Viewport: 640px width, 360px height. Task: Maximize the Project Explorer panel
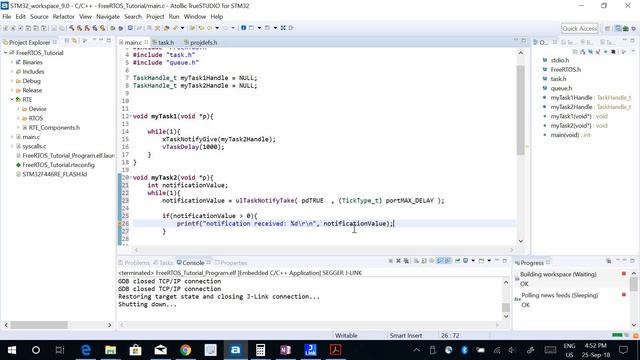[109, 40]
